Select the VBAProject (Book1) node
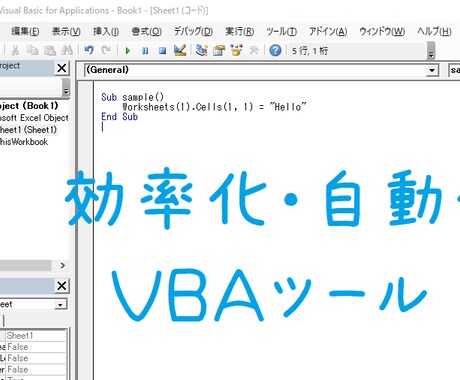Screen dimensions: 460x380 click(x=29, y=106)
